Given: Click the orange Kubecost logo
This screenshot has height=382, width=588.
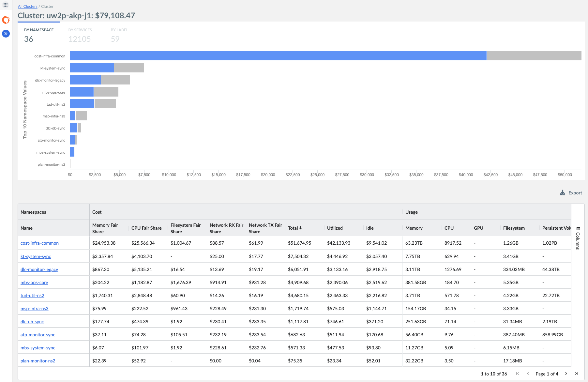Looking at the screenshot, I should (6, 20).
